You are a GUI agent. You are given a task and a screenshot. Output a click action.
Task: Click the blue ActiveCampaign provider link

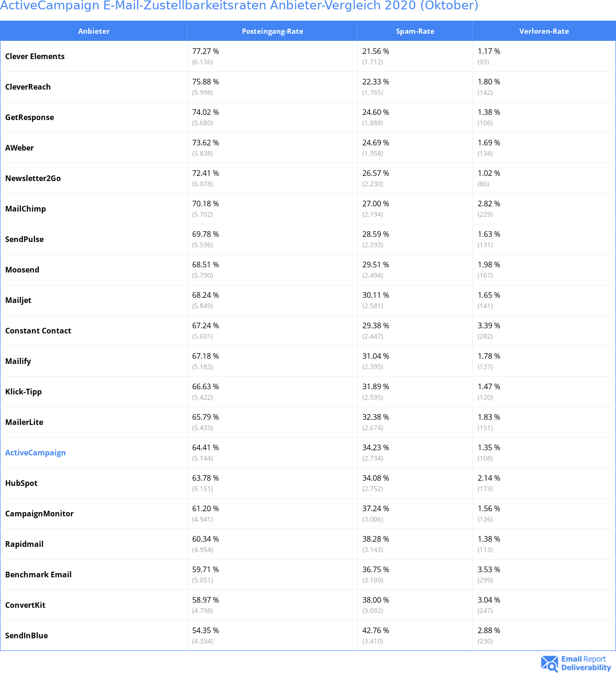35,453
